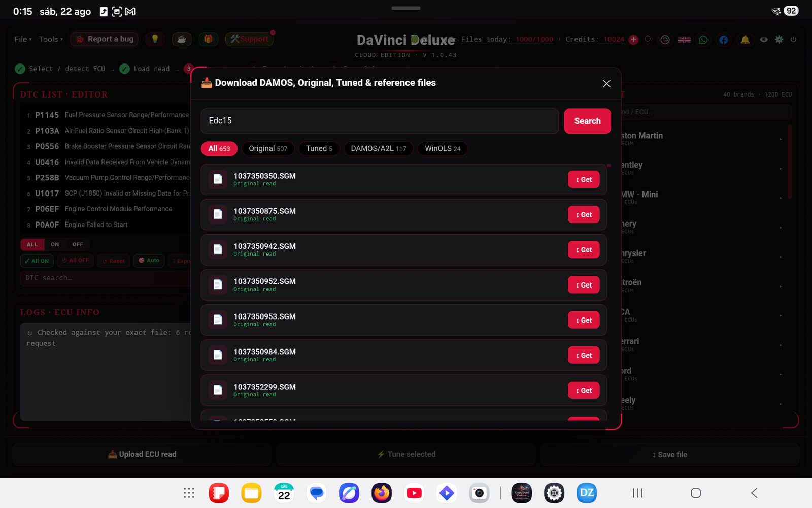The image size is (812, 508).
Task: Expand the Ferrari brand
Action: click(703, 345)
